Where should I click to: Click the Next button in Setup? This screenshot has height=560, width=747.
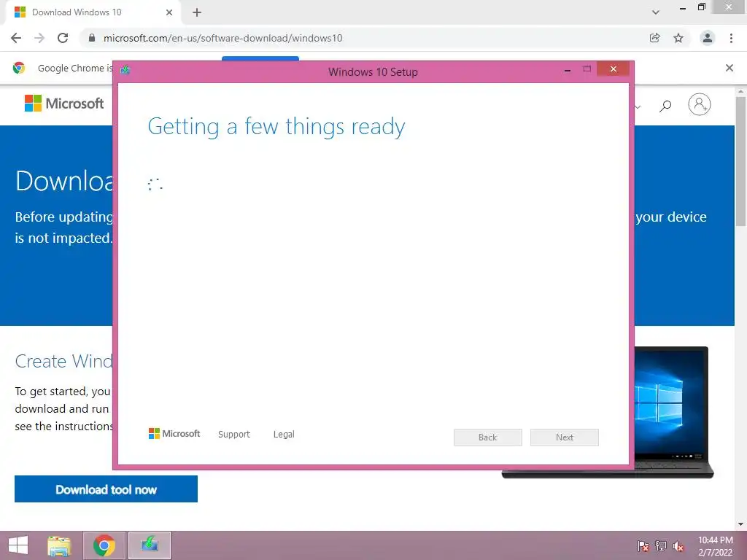pyautogui.click(x=565, y=437)
